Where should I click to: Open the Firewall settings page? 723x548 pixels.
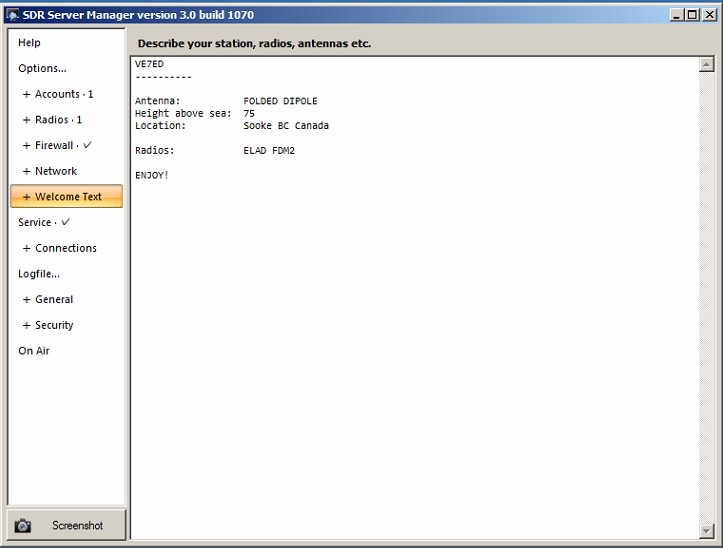tap(63, 145)
